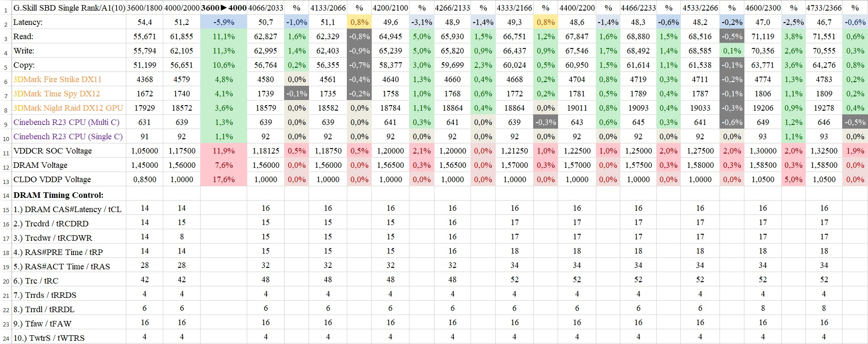Select the Cinebench R23 CPU (Multi C) label
Viewport: 868px width, 344px height.
(x=66, y=122)
